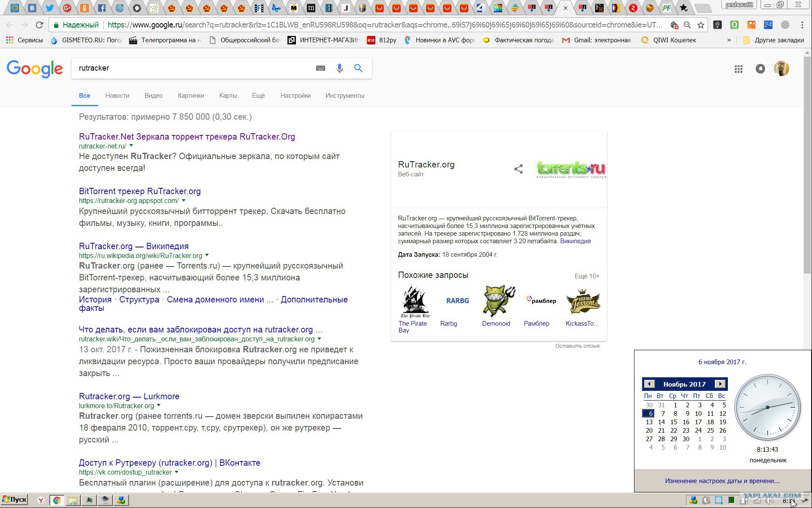Open 'Доступ к Рутрекеру' ВКонтакте result
812x508 pixels.
tap(170, 463)
